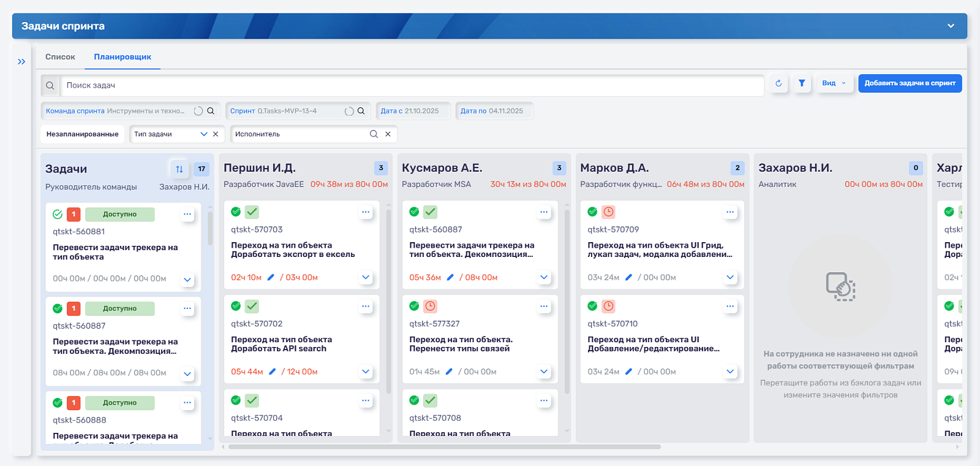Switch to the Список tab
The width and height of the screenshot is (980, 466).
pyautogui.click(x=60, y=57)
